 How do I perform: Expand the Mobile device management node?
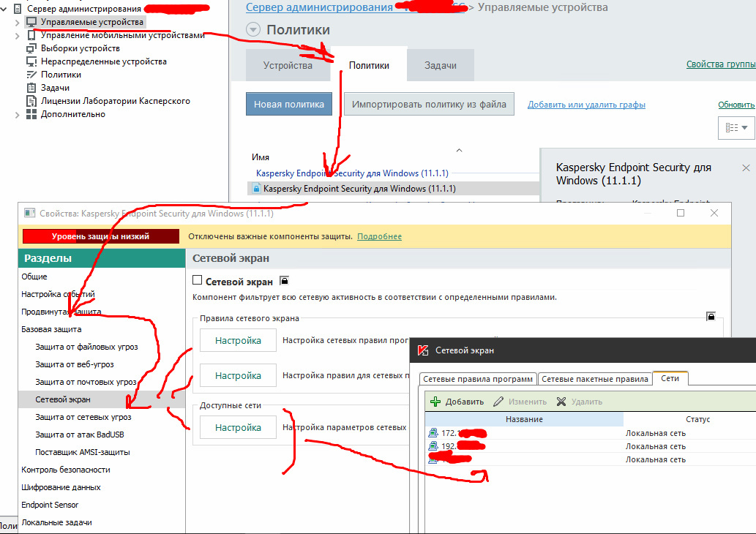click(18, 36)
